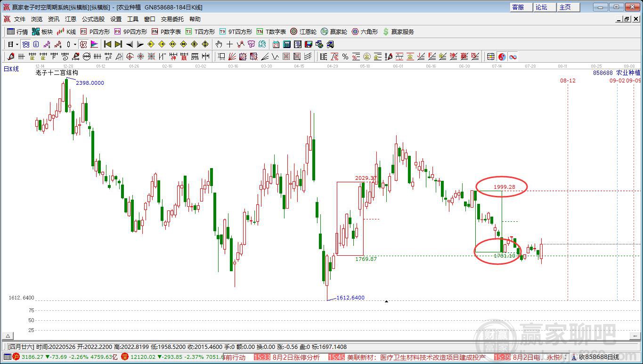Open the T数字表 tool
643x364 pixels.
pos(271,32)
